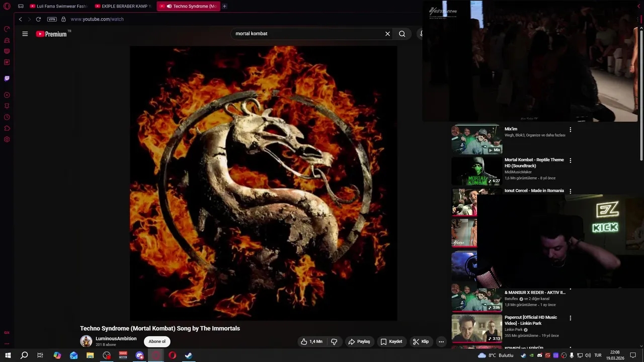View site security lock information
Viewport: 644px width, 362px height.
coord(63,19)
